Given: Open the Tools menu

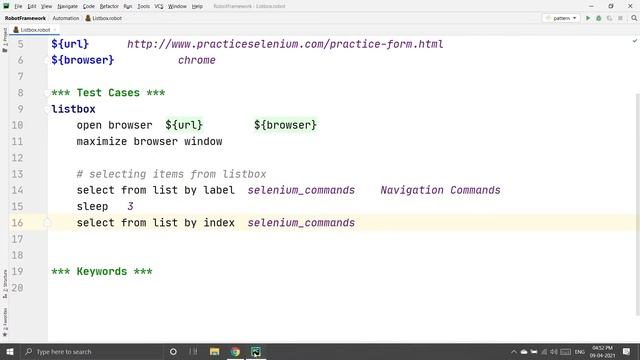Looking at the screenshot, I should click(143, 7).
